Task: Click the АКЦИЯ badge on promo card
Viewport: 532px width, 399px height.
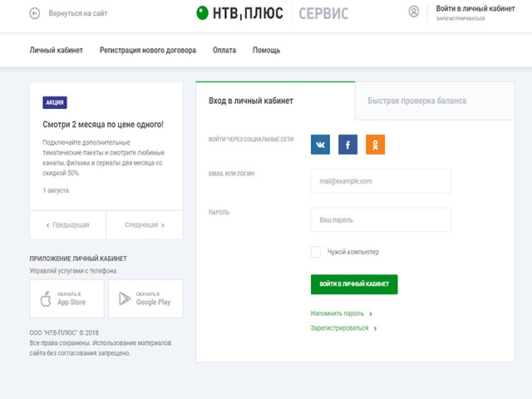Action: point(55,102)
